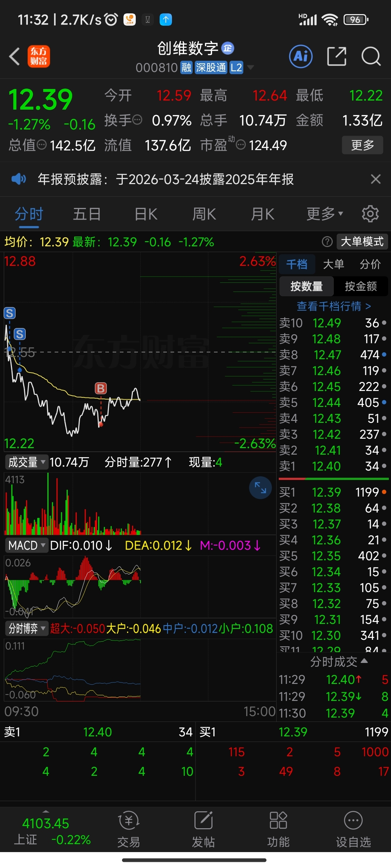Switch to 日K tab

coord(146,214)
